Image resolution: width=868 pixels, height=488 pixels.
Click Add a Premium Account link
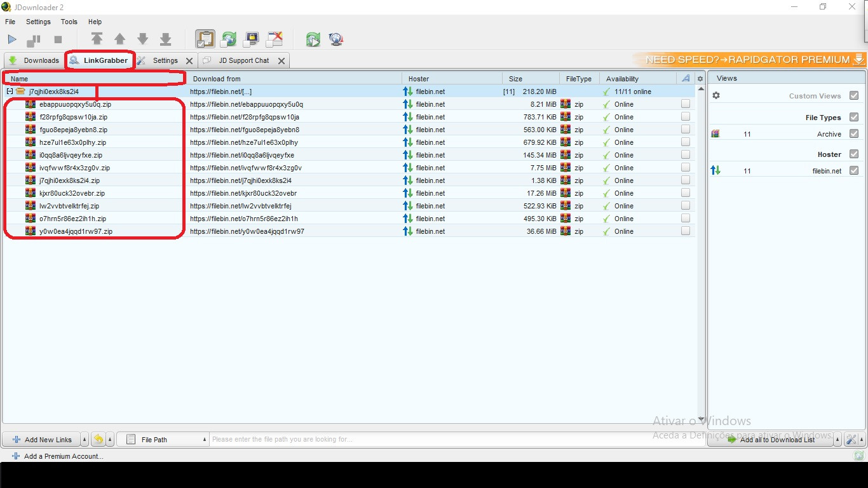coord(57,456)
